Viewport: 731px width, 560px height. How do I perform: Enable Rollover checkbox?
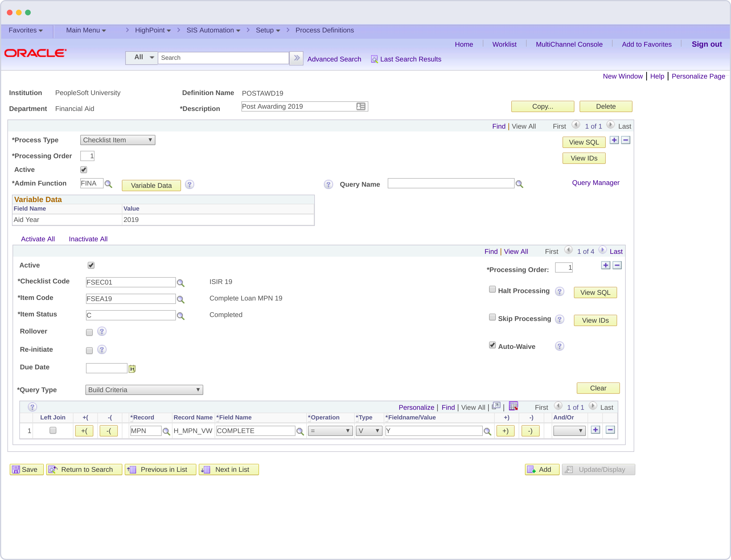89,332
